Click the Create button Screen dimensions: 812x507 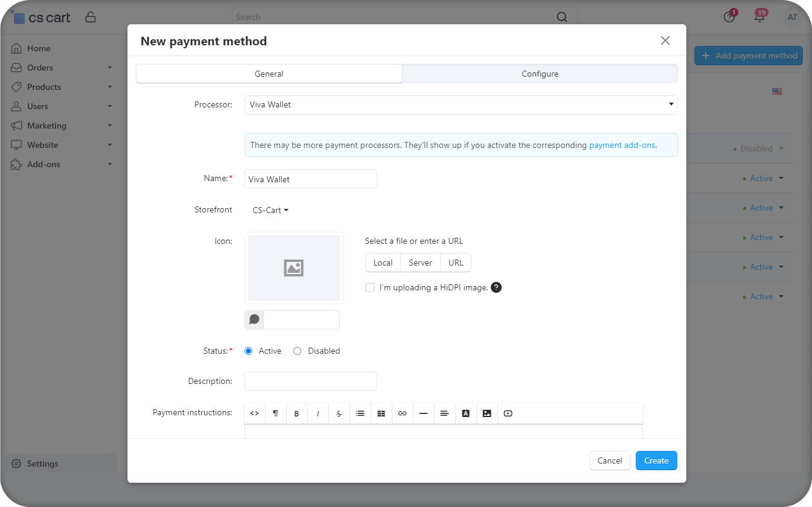point(656,461)
